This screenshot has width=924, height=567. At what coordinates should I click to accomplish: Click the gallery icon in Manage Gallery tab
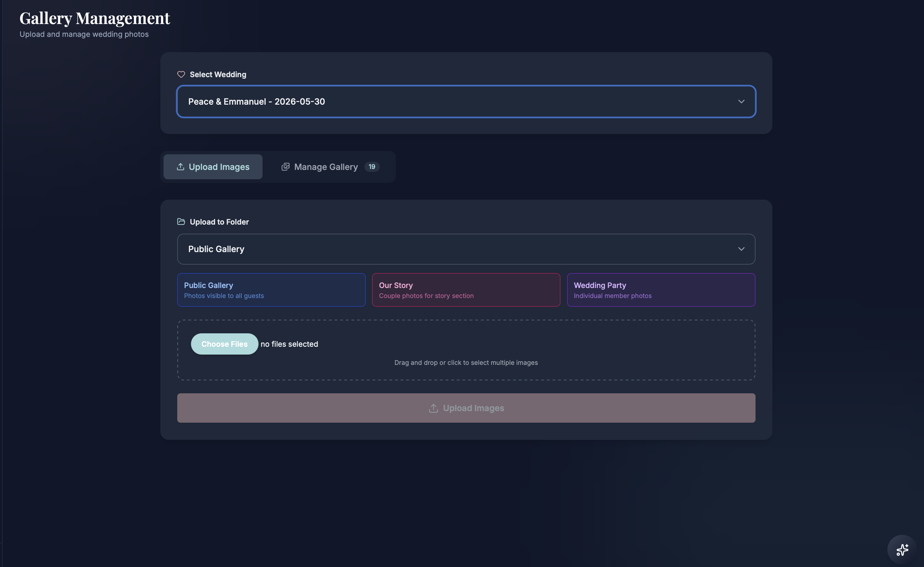[285, 167]
